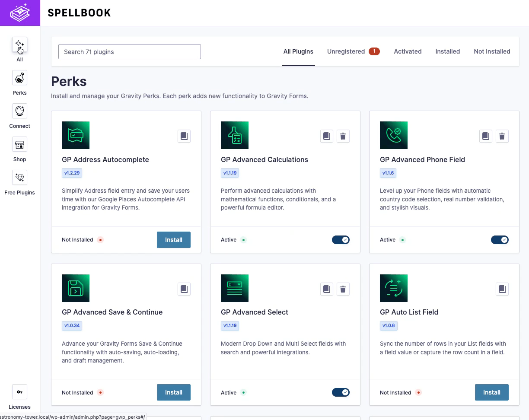Screen dimensions: 529x420
Task: Open the Perks sidebar section
Action: click(20, 78)
